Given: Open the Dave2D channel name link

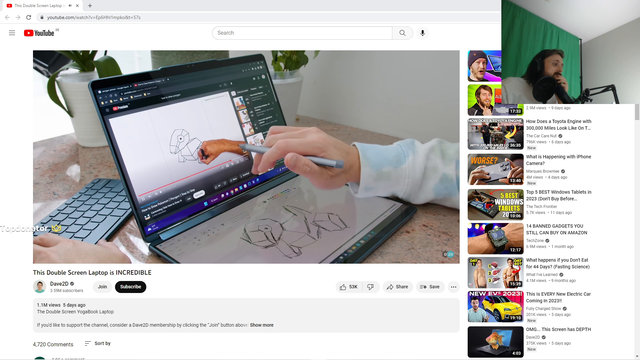Looking at the screenshot, I should (59, 284).
